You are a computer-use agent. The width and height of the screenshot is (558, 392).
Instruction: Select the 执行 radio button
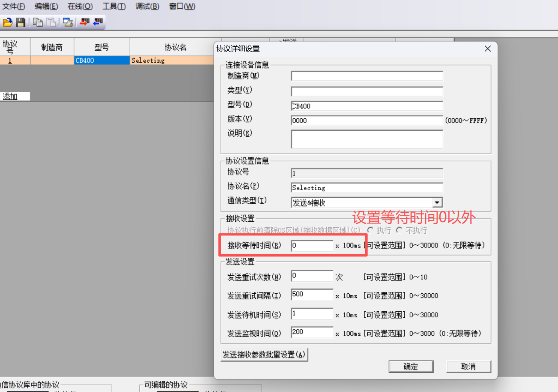coord(370,231)
